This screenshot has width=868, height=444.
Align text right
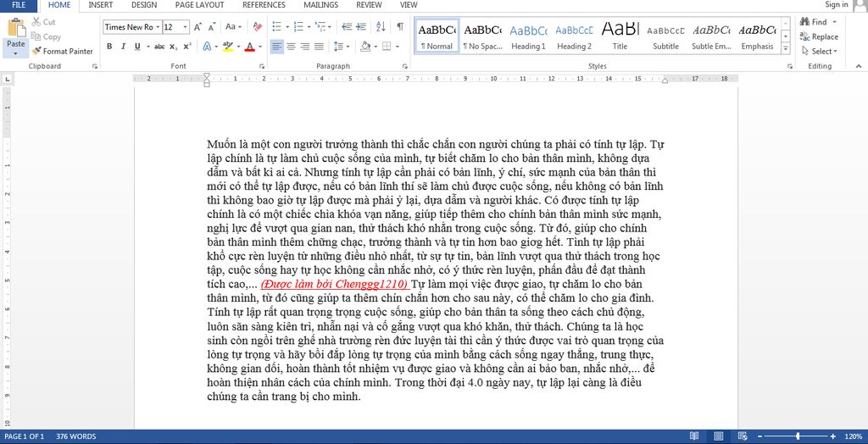click(305, 47)
